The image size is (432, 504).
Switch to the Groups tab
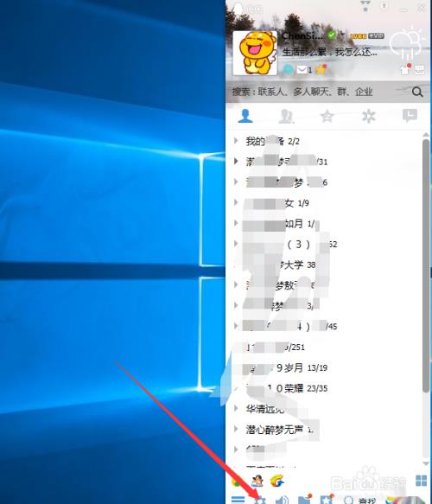(x=286, y=116)
